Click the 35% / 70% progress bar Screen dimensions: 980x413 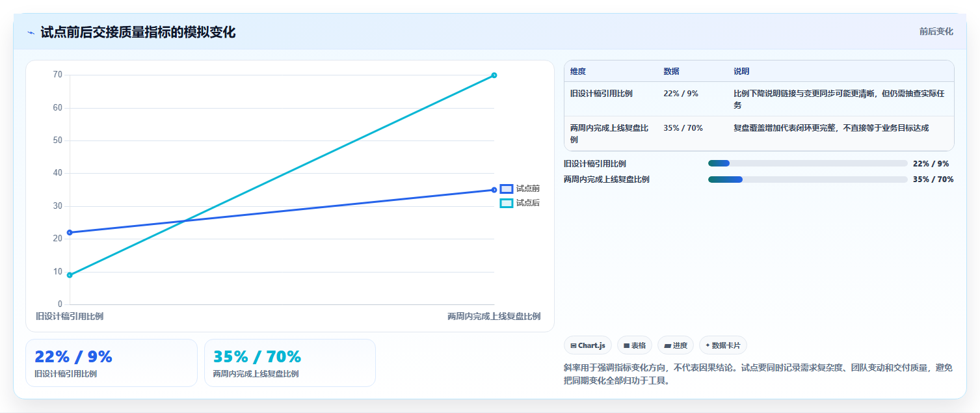click(x=808, y=180)
